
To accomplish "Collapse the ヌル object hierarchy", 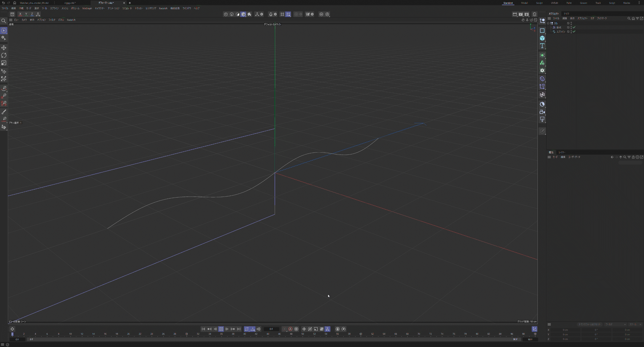I will pos(548,23).
